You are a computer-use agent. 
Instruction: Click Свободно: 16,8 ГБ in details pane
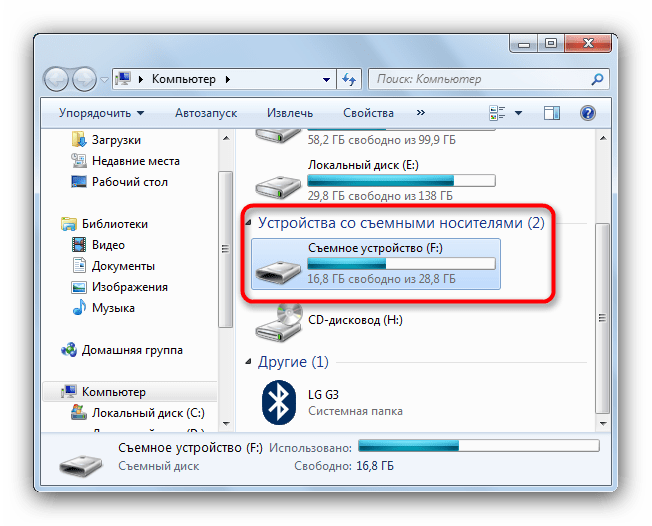[x=344, y=466]
